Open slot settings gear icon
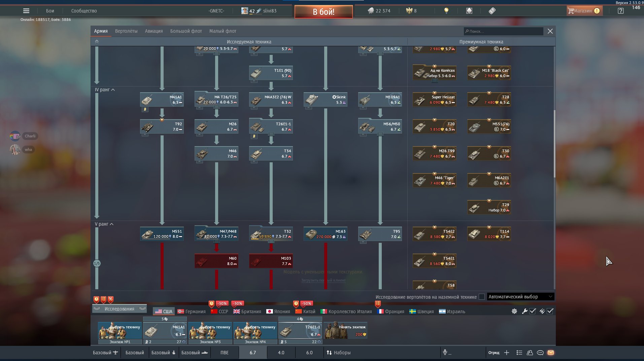The image size is (644, 361). 514,311
